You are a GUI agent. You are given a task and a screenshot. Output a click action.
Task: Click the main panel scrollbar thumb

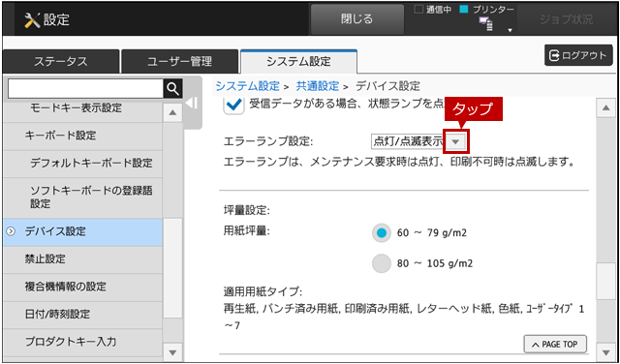tap(605, 282)
